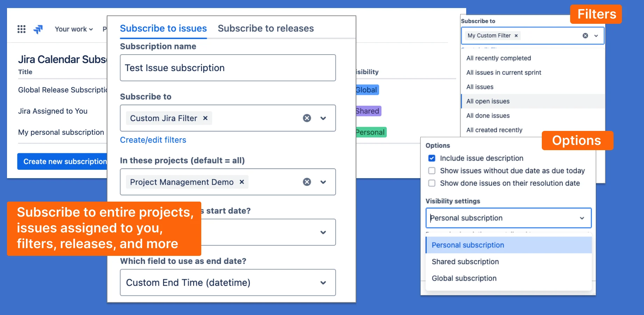Screen dimensions: 644x315
Task: Select the All issues filter option
Action: coord(533,87)
